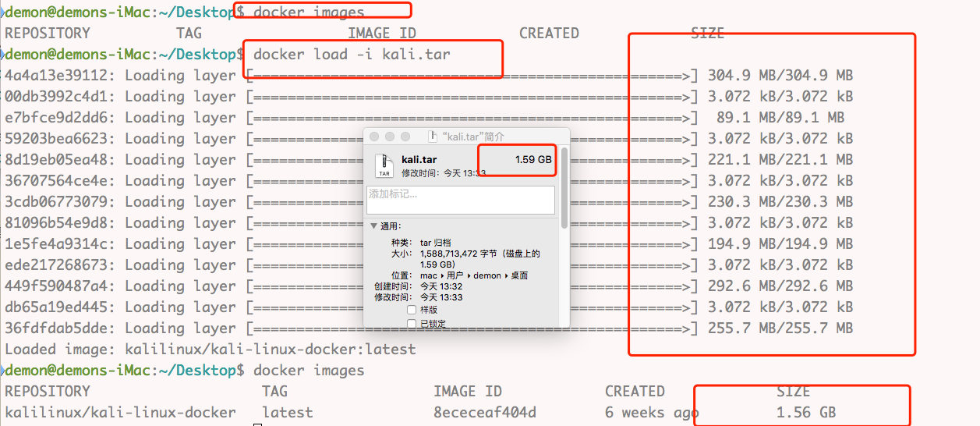Viewport: 980px width, 426px height.
Task: Click the '6 weeks ago' created value
Action: click(x=652, y=413)
